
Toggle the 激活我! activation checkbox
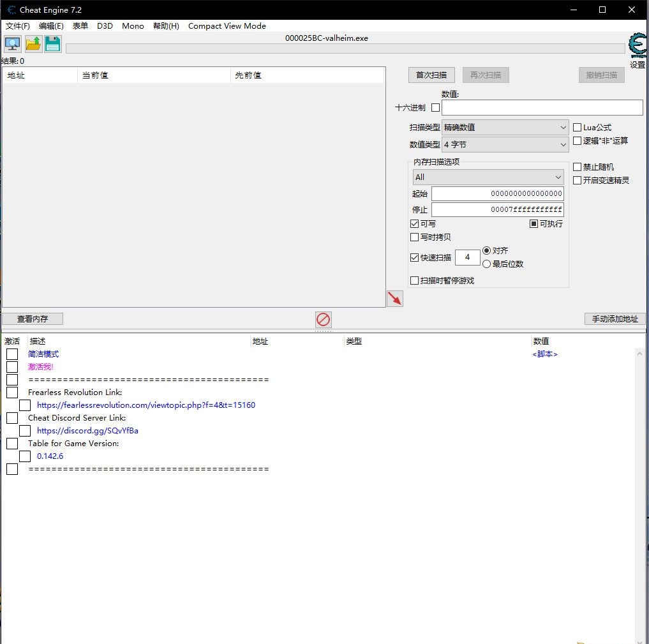click(x=12, y=367)
